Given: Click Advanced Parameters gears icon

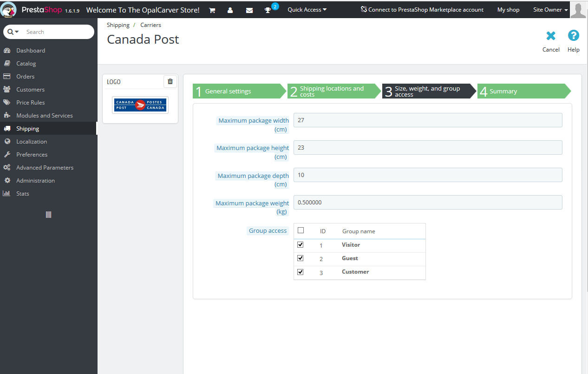Looking at the screenshot, I should click(7, 167).
